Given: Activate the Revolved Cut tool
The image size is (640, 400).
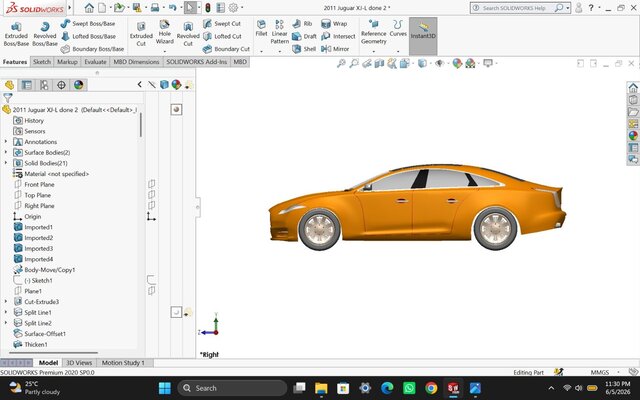Looking at the screenshot, I should tap(188, 34).
